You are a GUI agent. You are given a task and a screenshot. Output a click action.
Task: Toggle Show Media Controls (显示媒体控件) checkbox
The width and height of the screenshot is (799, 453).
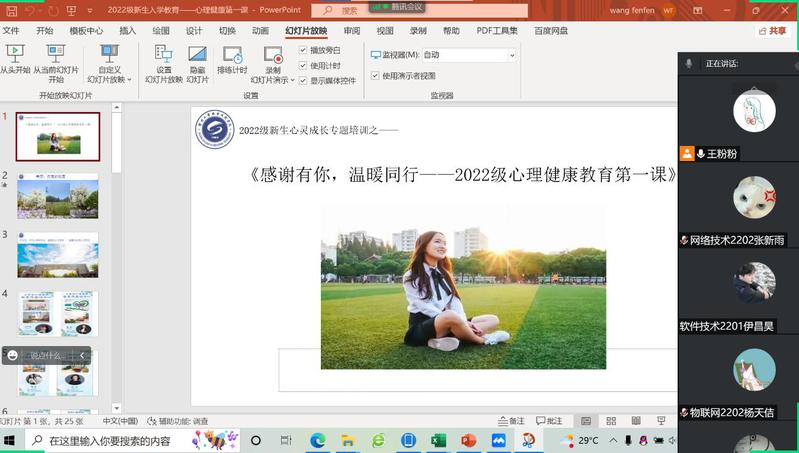point(303,80)
